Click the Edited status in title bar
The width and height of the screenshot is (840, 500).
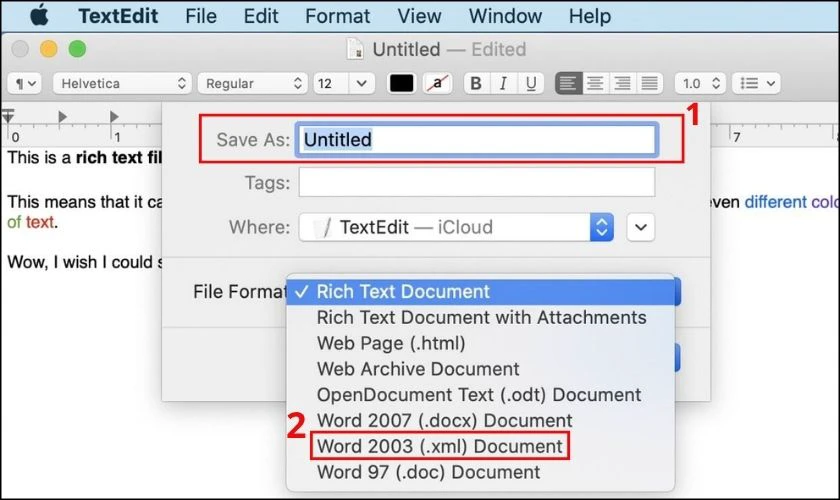tap(498, 49)
